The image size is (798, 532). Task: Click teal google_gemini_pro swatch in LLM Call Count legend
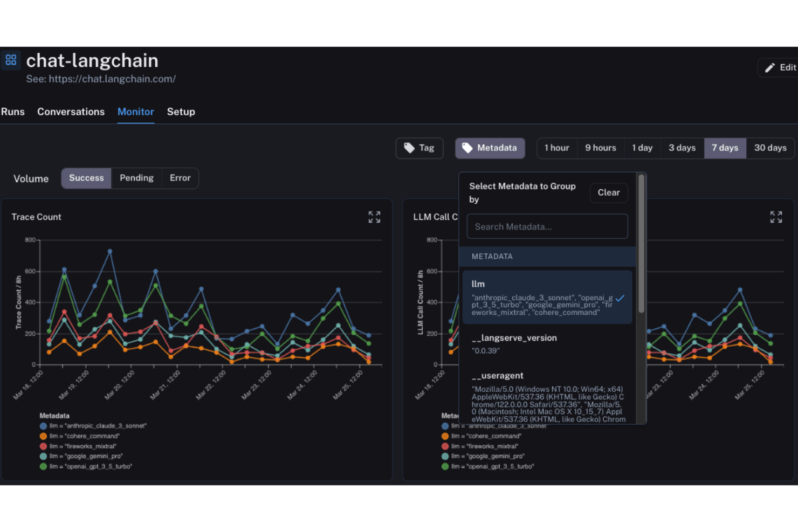coord(445,456)
